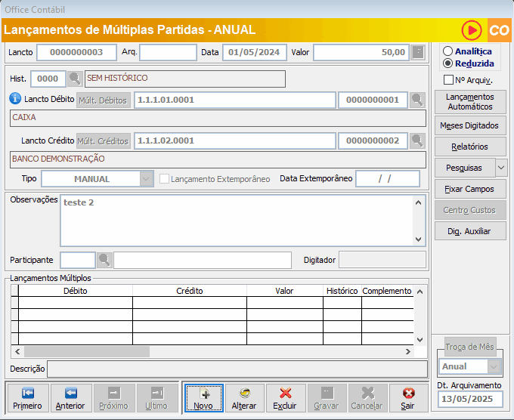This screenshot has width=514, height=420.
Task: Open the Troca de Mês Anual dropdown
Action: pyautogui.click(x=494, y=366)
